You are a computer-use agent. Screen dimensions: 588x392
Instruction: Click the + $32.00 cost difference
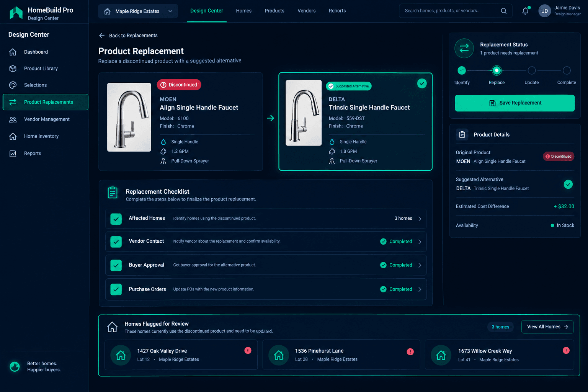point(564,206)
